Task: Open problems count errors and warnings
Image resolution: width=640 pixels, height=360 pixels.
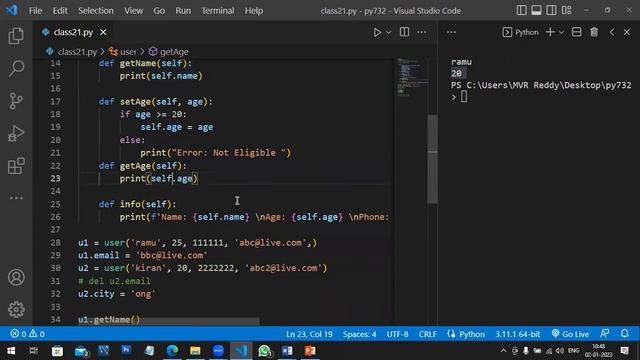Action: click(x=27, y=334)
